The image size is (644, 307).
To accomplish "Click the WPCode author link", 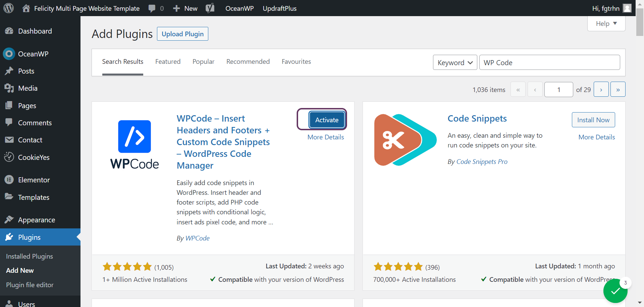I will pos(197,238).
